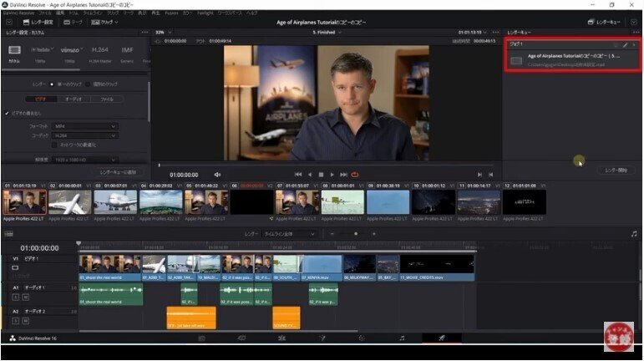Jump to last frame in viewer
This screenshot has width=644, height=361.
344,175
